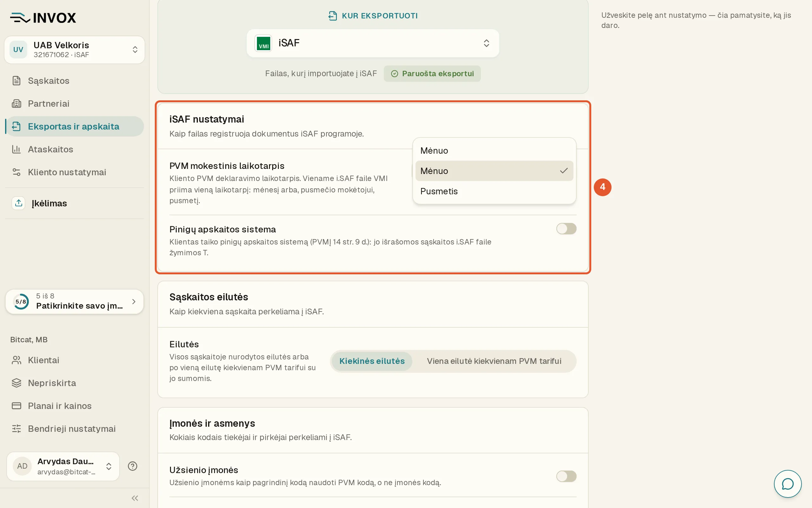This screenshot has width=812, height=508.
Task: Expand the Arvydas Dau... account menu
Action: click(63, 466)
